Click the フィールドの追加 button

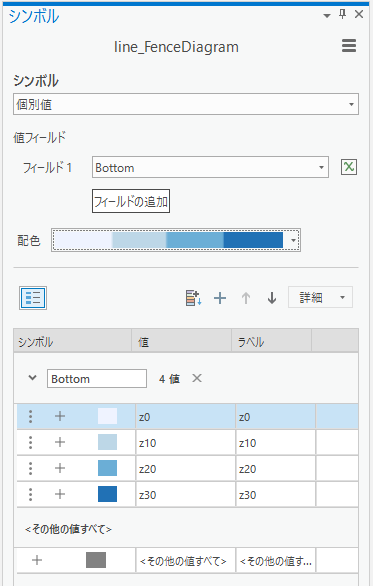pyautogui.click(x=131, y=201)
